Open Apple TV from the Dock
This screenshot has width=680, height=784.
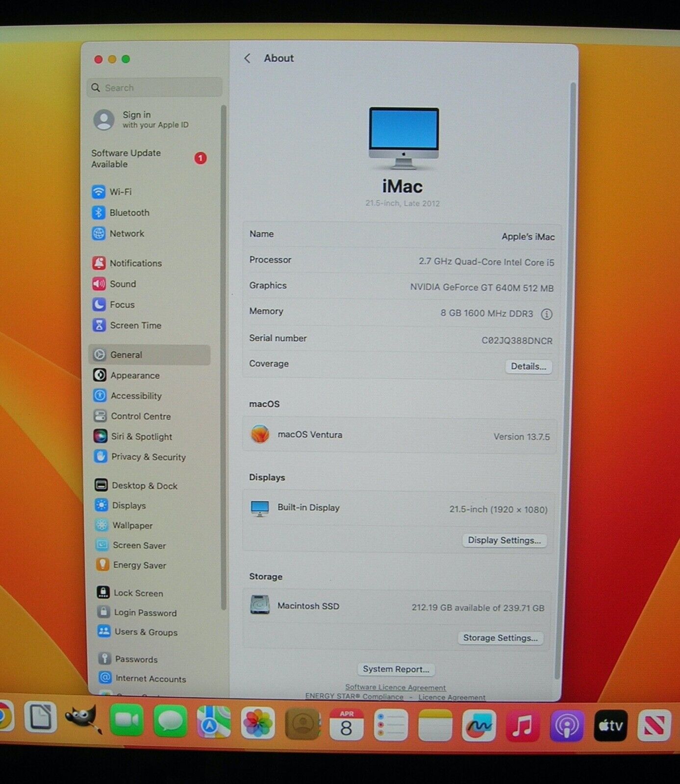point(611,726)
